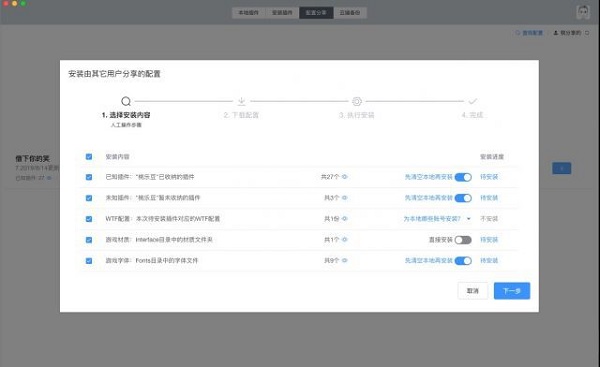Click the 待安装 status in 未知插件 row

(x=489, y=198)
